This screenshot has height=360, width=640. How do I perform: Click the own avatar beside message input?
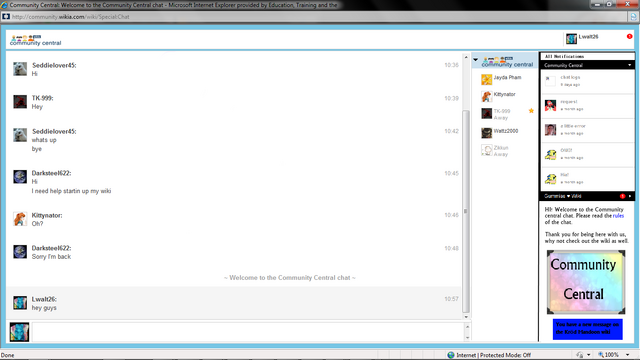click(19, 332)
